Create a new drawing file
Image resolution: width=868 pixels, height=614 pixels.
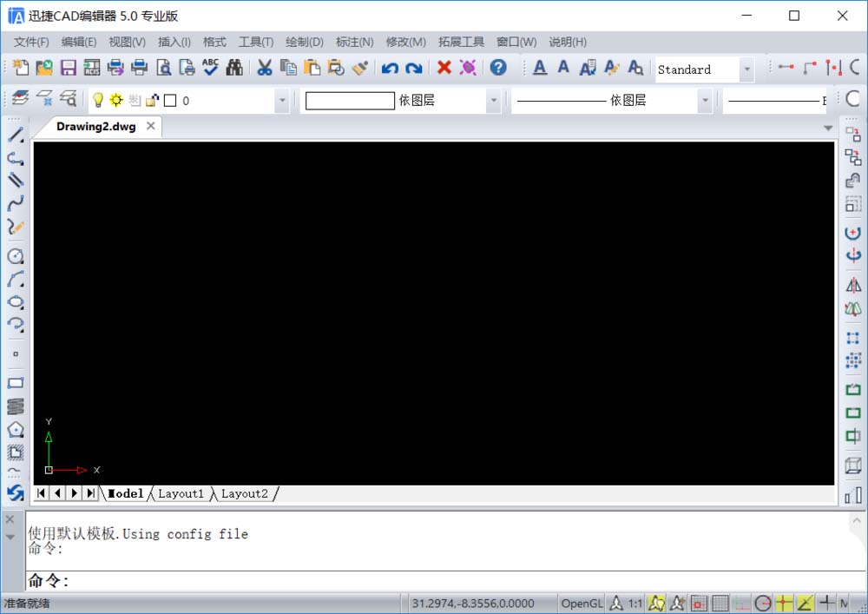(x=21, y=68)
